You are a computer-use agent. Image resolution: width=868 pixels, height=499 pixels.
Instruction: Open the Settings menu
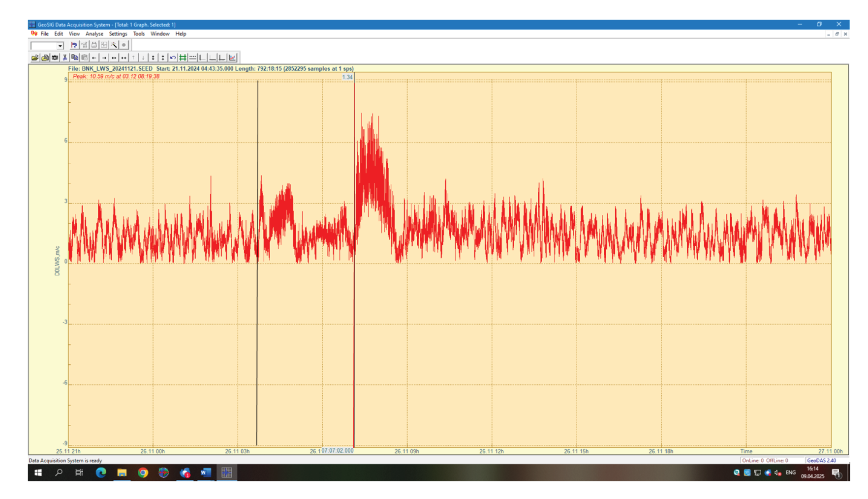(118, 34)
